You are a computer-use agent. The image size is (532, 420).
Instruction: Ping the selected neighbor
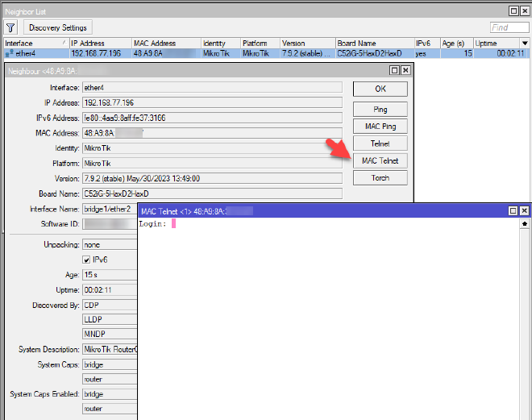coord(380,110)
